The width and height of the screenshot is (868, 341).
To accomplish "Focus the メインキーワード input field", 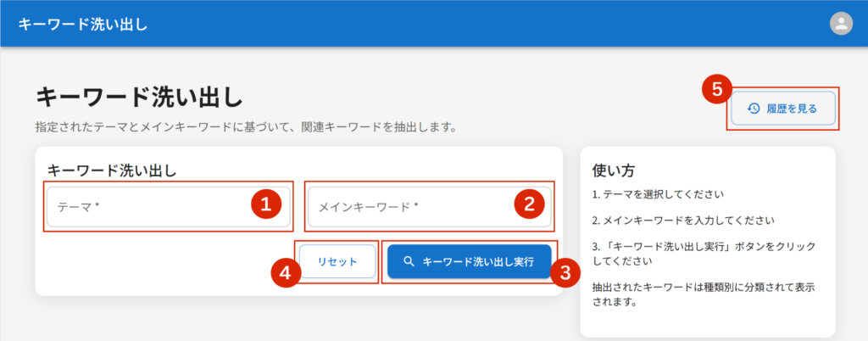I will click(x=407, y=206).
